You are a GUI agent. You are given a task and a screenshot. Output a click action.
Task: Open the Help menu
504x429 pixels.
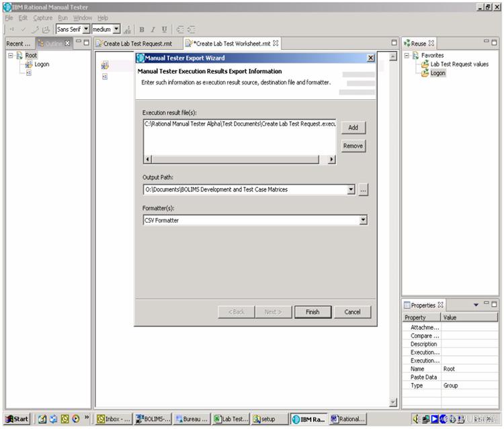tap(103, 18)
